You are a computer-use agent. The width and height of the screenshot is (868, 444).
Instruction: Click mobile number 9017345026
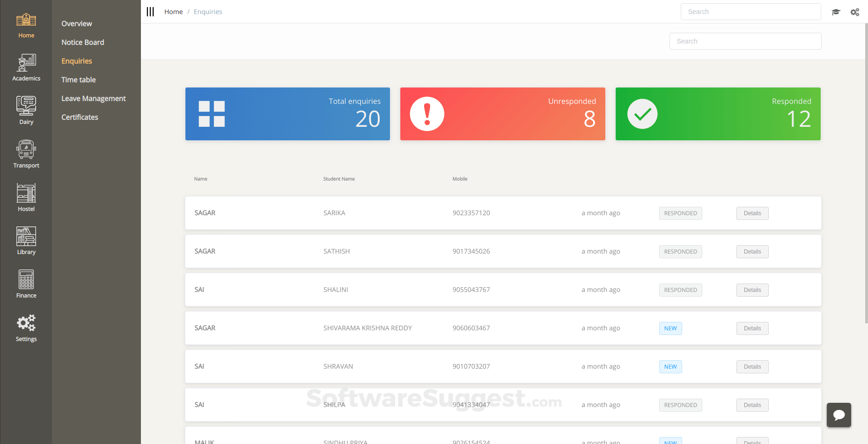coord(471,251)
